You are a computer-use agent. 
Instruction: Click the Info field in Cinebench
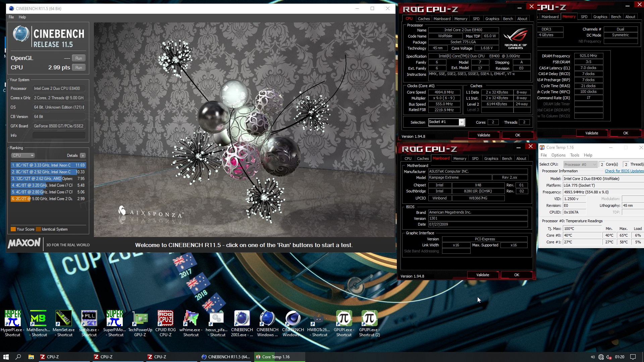pyautogui.click(x=59, y=135)
